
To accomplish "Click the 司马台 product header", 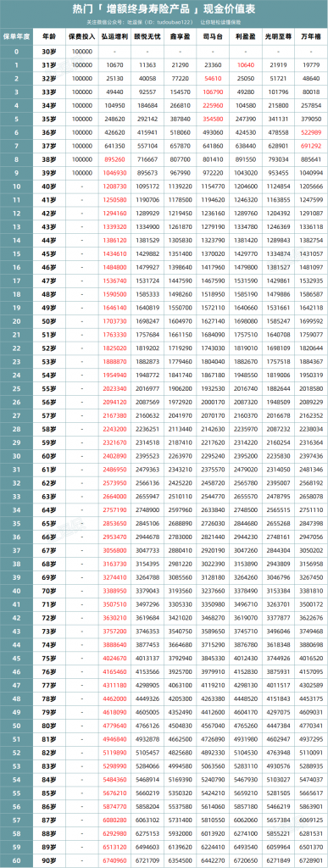I will (x=214, y=37).
